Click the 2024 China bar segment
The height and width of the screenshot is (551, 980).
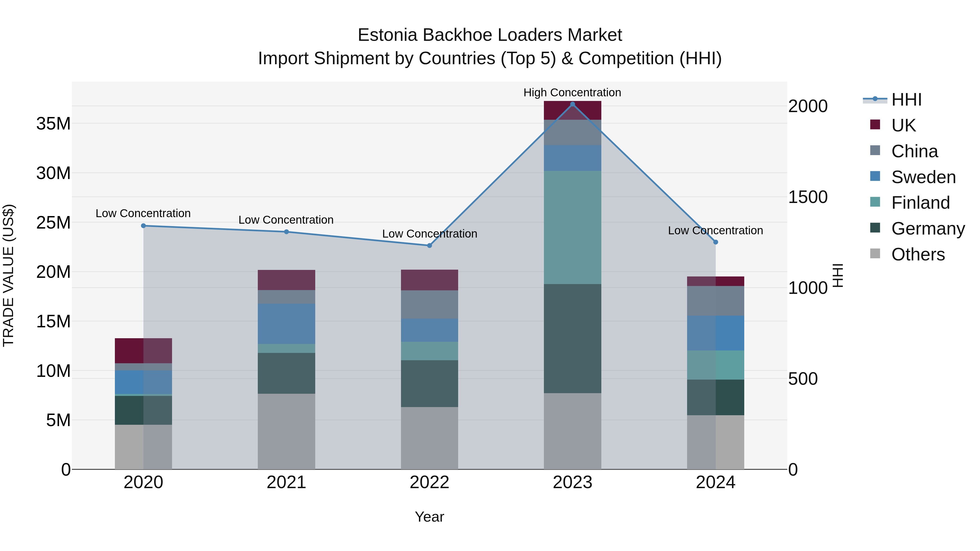716,301
